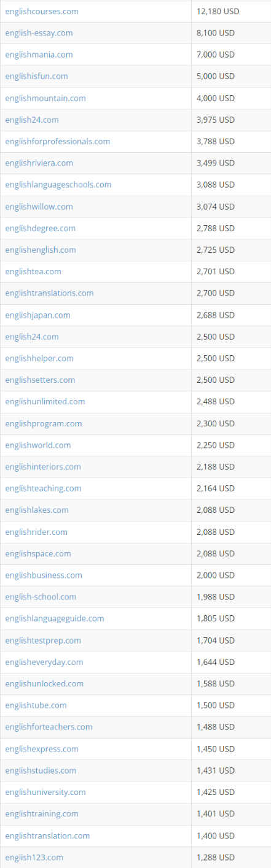The image size is (271, 868).
Task: Open english-school.com link
Action: pyautogui.click(x=41, y=597)
